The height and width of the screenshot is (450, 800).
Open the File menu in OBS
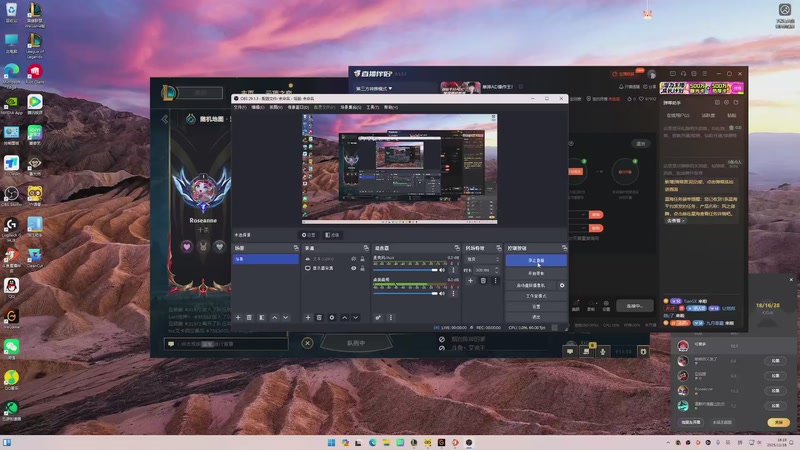pos(240,107)
